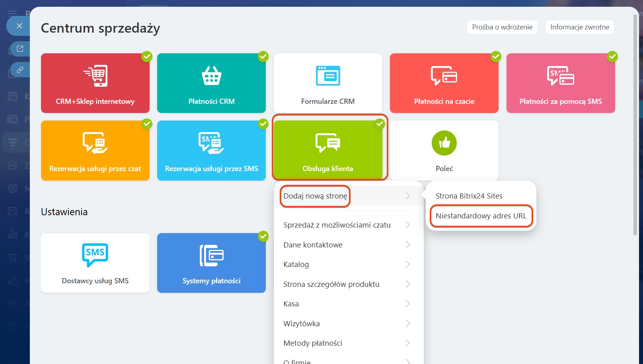Click the checkmark on Rezerwacja usługi przez czat

click(147, 124)
